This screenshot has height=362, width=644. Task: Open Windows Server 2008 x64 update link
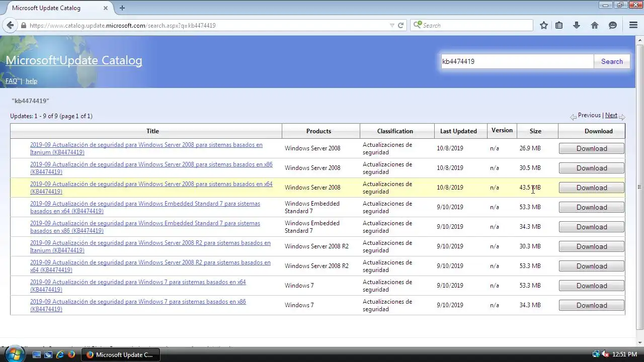(151, 188)
